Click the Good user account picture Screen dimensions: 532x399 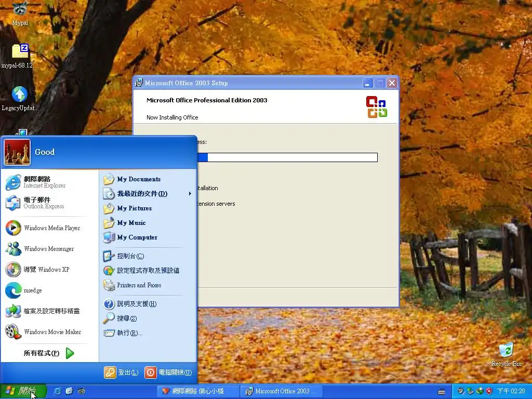click(x=17, y=152)
